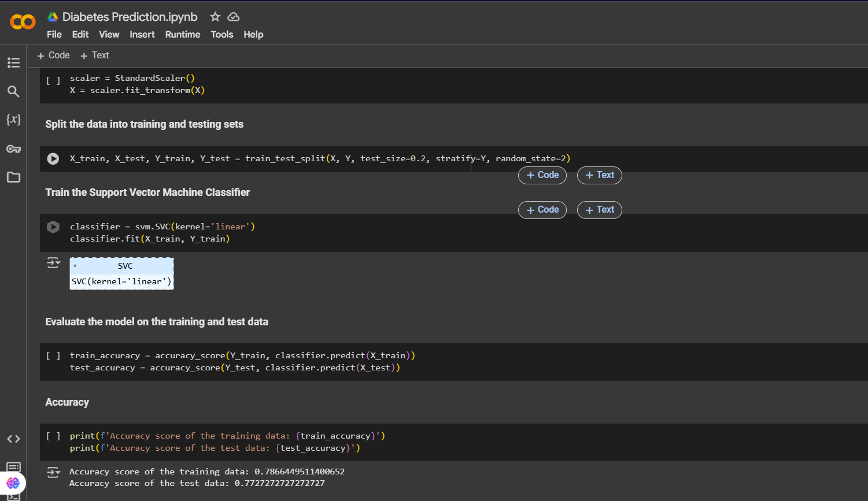Toggle output options for accuracy output
This screenshot has height=501, width=868.
click(53, 472)
